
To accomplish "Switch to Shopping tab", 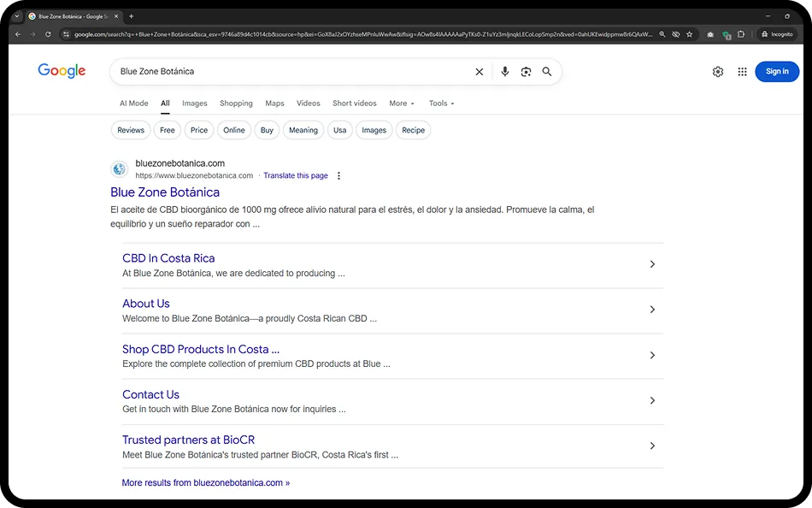I will point(236,103).
